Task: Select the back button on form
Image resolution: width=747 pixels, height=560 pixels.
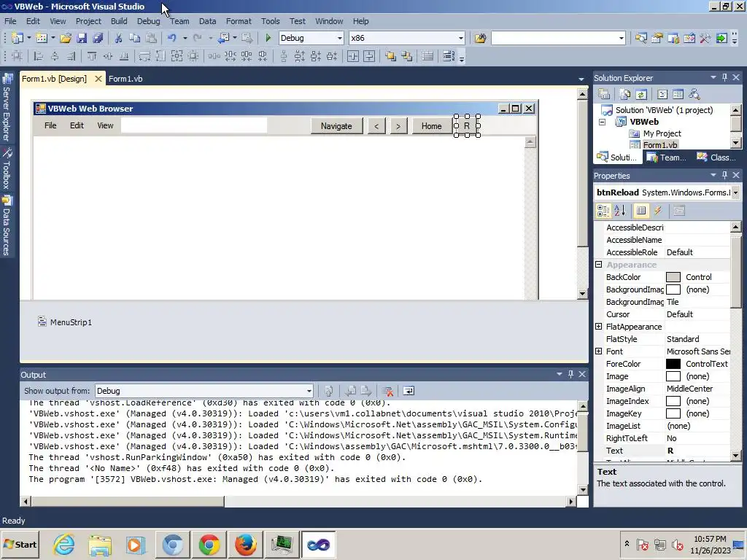Action: point(376,126)
